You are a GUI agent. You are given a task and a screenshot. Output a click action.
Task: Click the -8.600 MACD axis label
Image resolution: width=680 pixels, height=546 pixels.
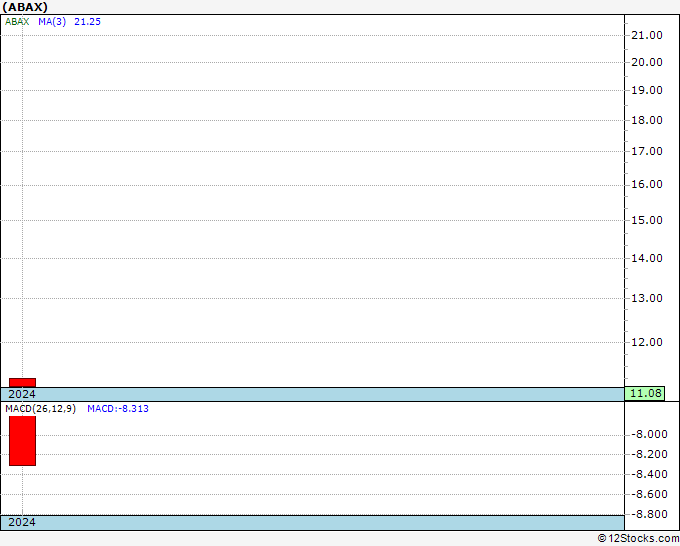[649, 495]
